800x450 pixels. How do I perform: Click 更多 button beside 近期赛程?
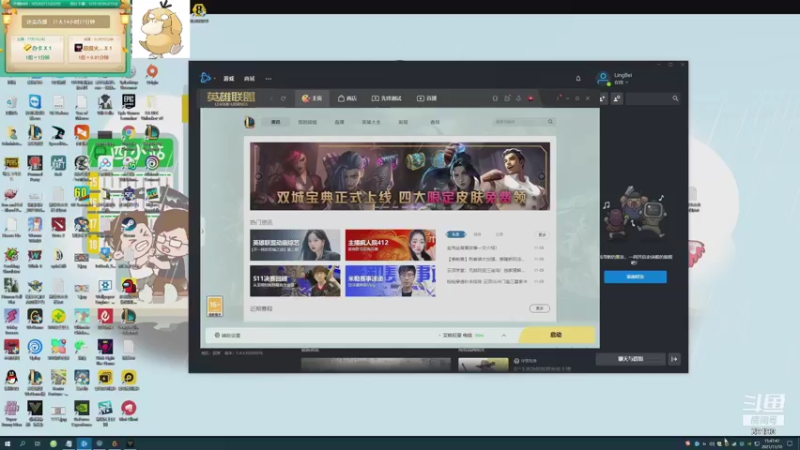click(539, 308)
